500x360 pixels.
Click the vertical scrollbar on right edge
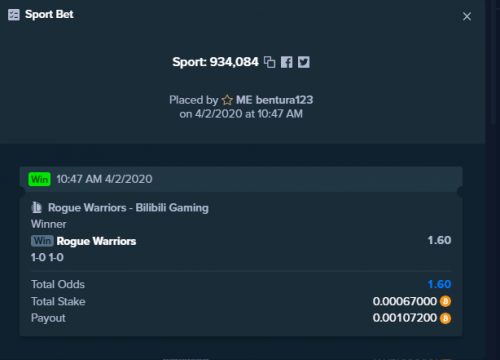click(x=494, y=63)
